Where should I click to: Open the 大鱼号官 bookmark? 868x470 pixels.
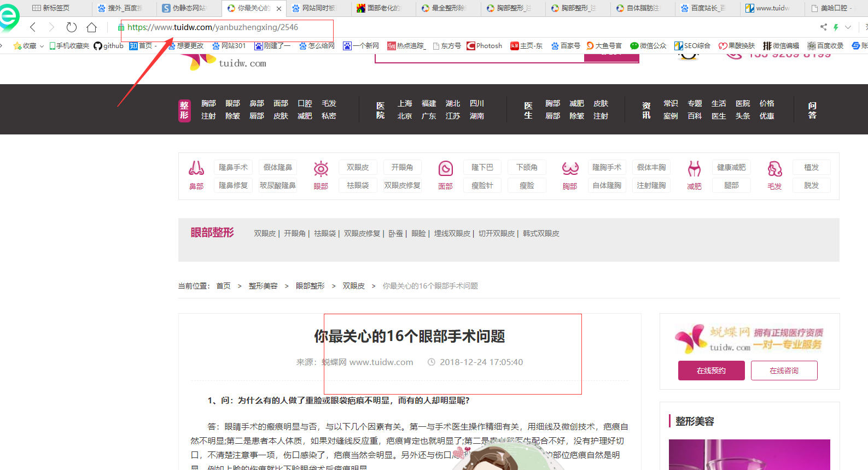tap(604, 46)
